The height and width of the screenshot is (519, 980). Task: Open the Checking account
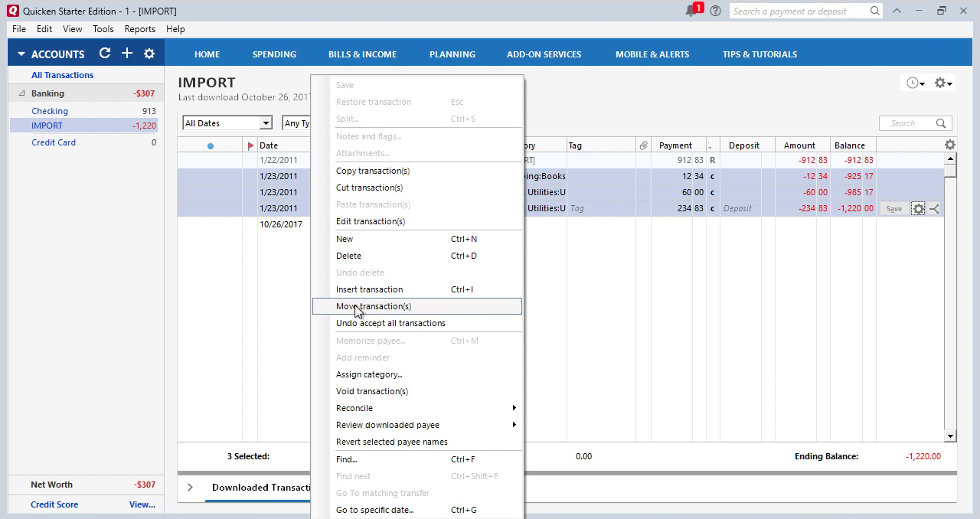pos(50,111)
